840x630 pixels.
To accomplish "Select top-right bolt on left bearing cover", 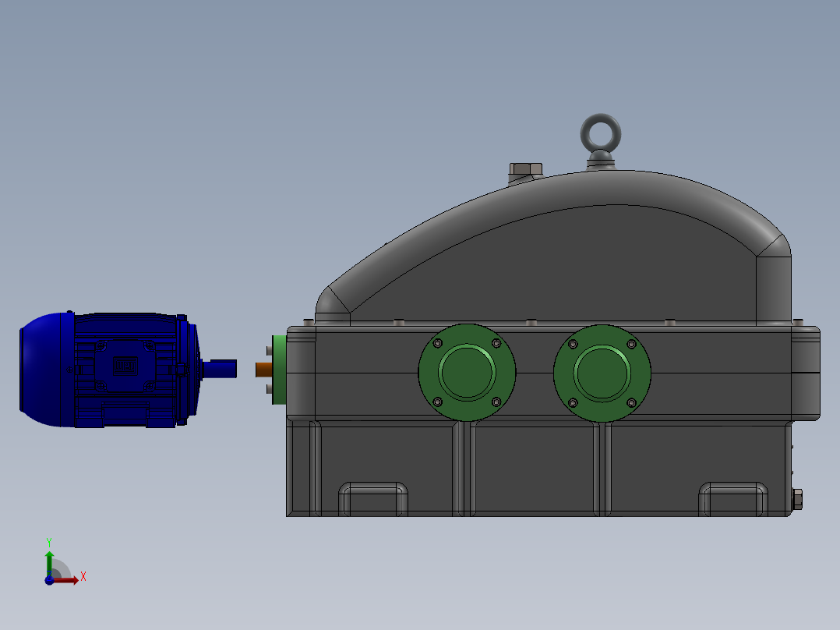I will click(x=496, y=343).
